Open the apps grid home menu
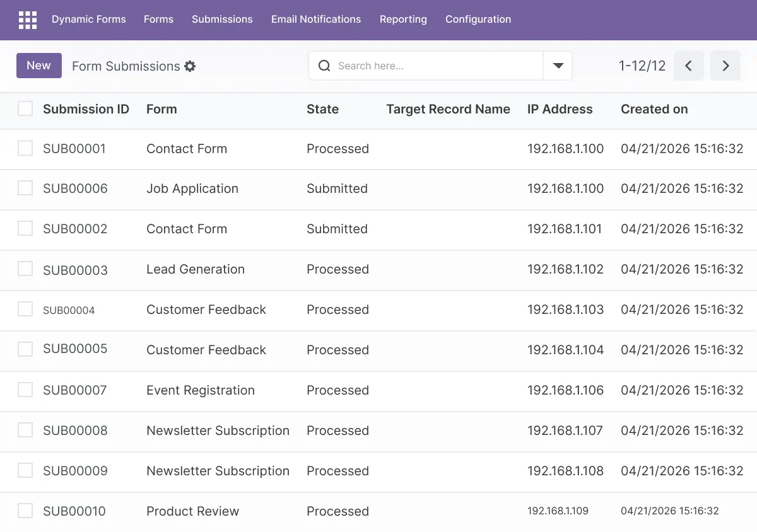This screenshot has height=532, width=757. pos(28,20)
